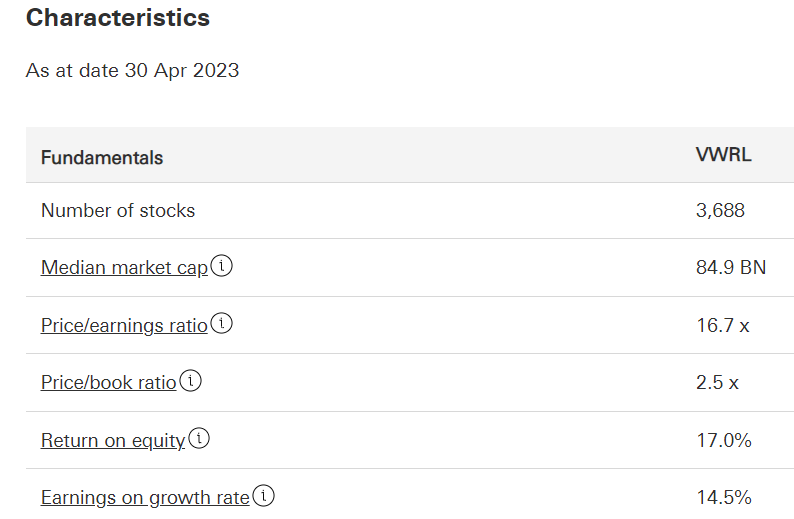794x519 pixels.
Task: Open the Price/earnings ratio info icon
Action: coord(222,324)
